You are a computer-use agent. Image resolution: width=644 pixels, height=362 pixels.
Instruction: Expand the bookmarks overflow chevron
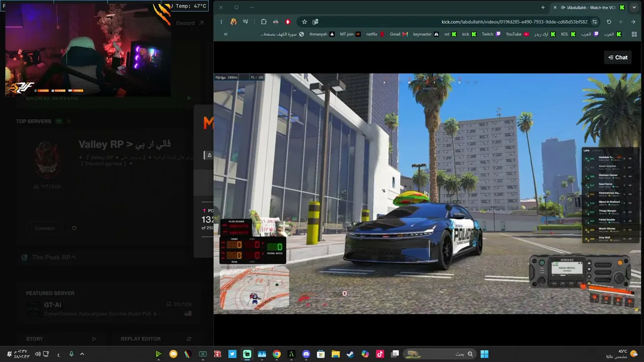point(225,34)
